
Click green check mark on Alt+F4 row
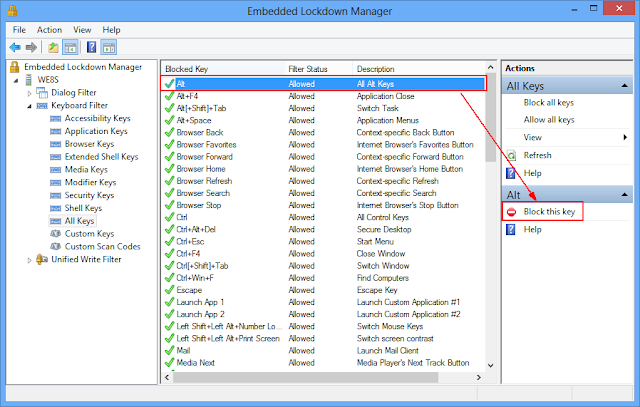169,96
